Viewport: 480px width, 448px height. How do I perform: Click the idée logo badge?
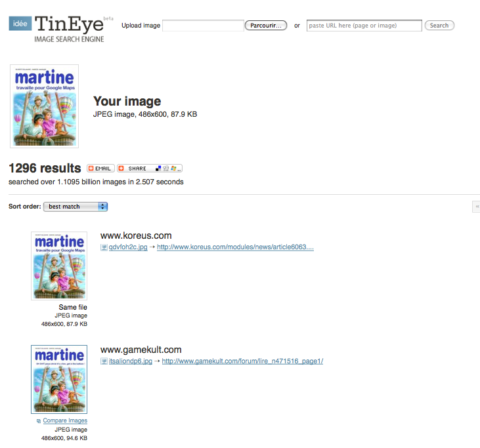click(x=20, y=24)
